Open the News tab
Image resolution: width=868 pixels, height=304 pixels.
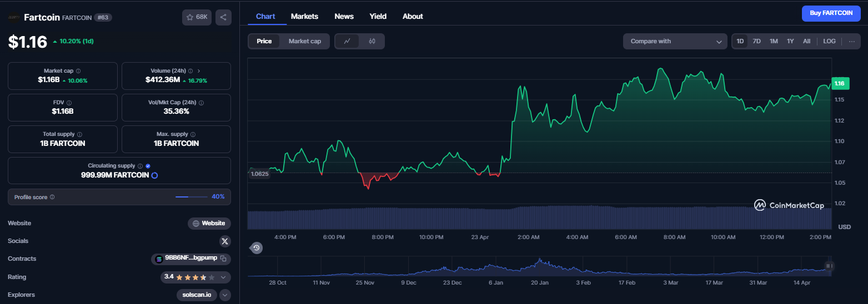[x=344, y=16]
